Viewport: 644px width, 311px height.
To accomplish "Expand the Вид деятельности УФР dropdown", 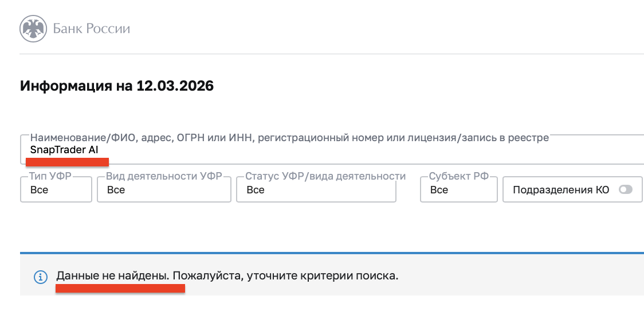I will pyautogui.click(x=164, y=190).
